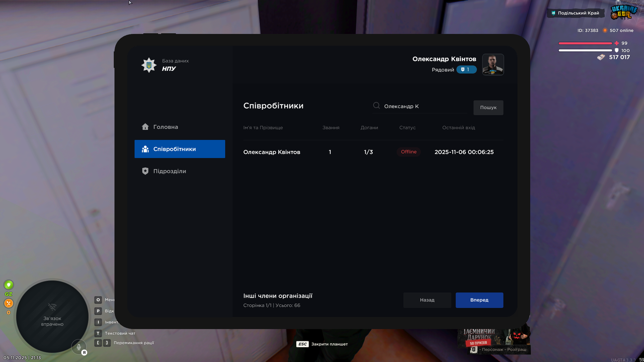Click the Offline status badge
The image size is (644, 362).
(x=409, y=152)
